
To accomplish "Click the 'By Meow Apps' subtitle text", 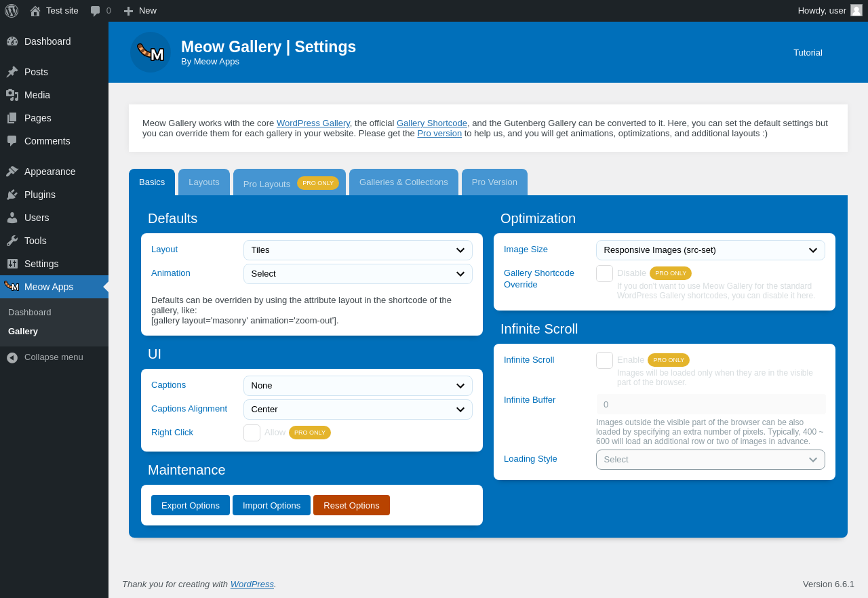I will click(210, 62).
